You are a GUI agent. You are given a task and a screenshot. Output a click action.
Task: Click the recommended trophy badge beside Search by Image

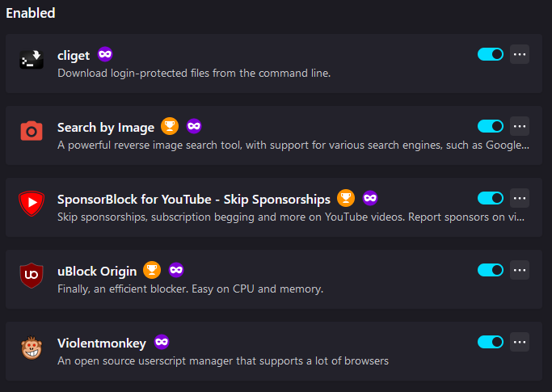tap(170, 126)
